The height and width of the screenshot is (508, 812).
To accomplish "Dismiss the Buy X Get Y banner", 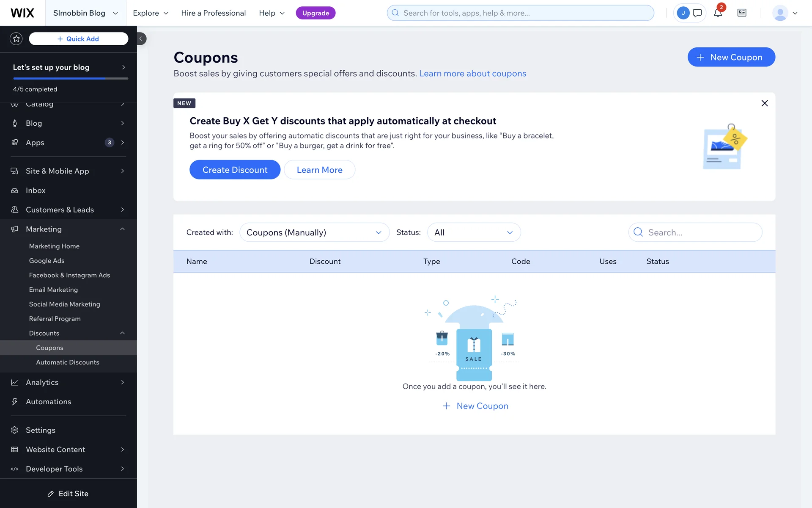I will (x=765, y=103).
